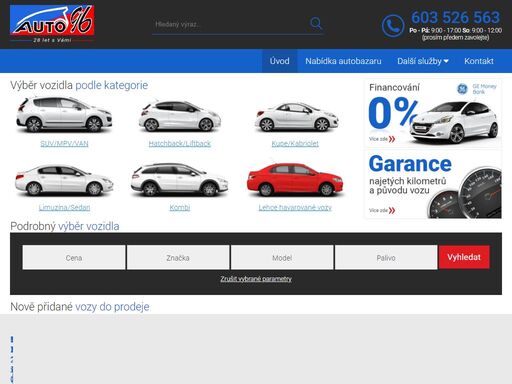Click the red Vyhledat button

click(x=464, y=257)
